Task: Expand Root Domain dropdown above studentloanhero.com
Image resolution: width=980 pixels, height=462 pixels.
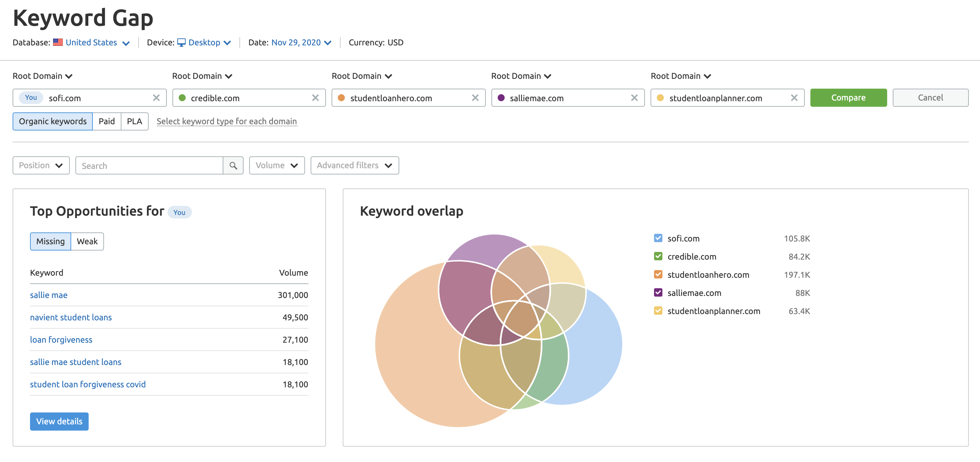Action: 362,76
